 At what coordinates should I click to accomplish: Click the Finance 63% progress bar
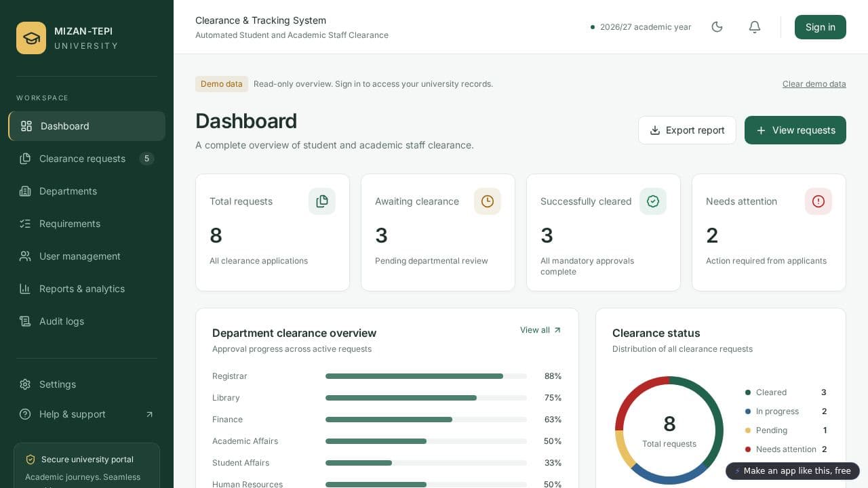(426, 420)
